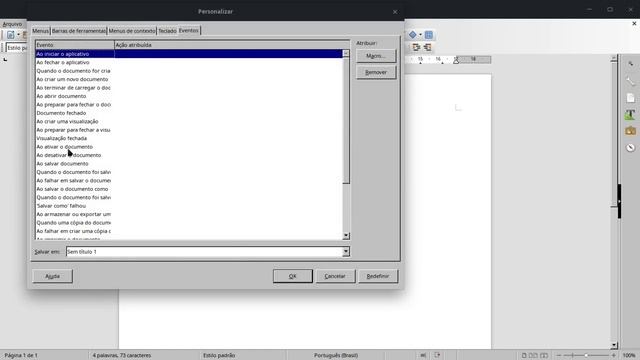Select event 'Ao criar uma visualização'
Screen dimensions: 640x360
(189, 122)
